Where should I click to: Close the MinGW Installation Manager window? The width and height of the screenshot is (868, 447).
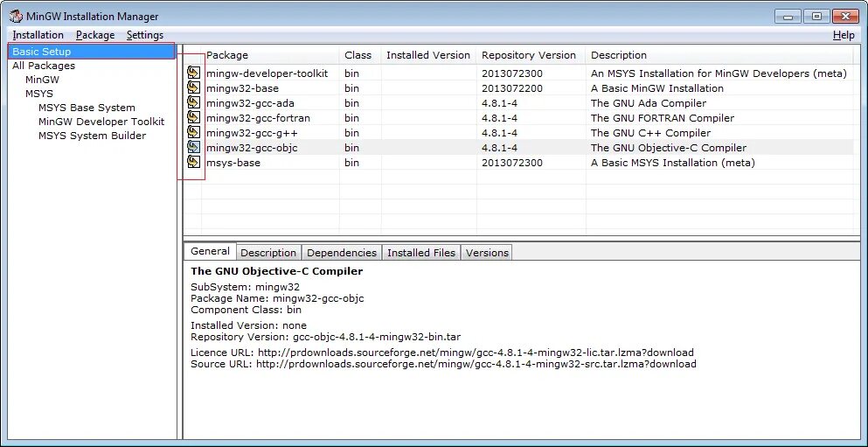click(x=844, y=17)
